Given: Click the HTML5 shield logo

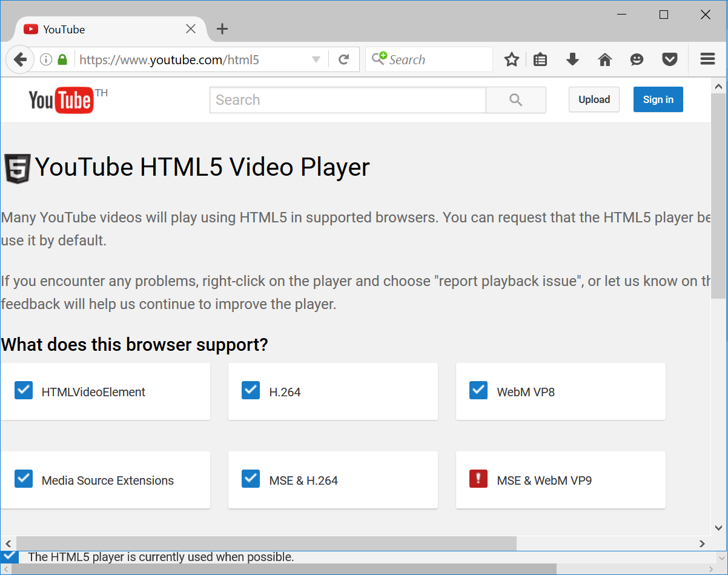Looking at the screenshot, I should (x=17, y=168).
